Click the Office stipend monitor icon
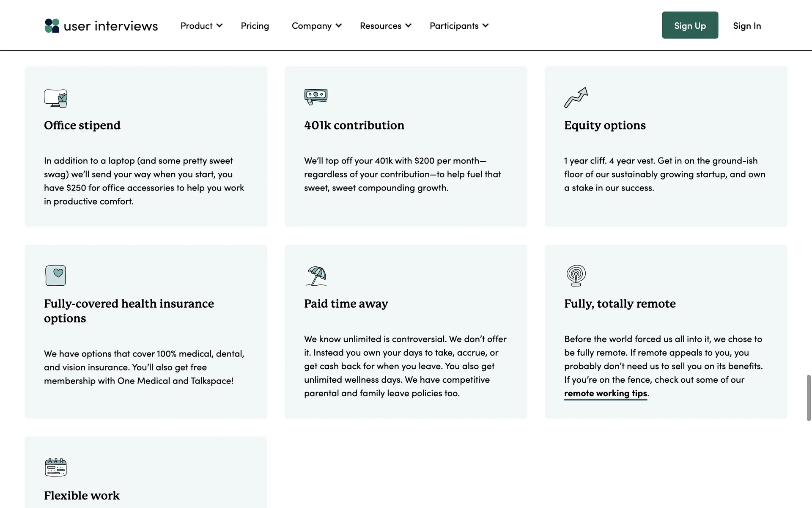Screen dimensions: 812x508 pos(56,98)
